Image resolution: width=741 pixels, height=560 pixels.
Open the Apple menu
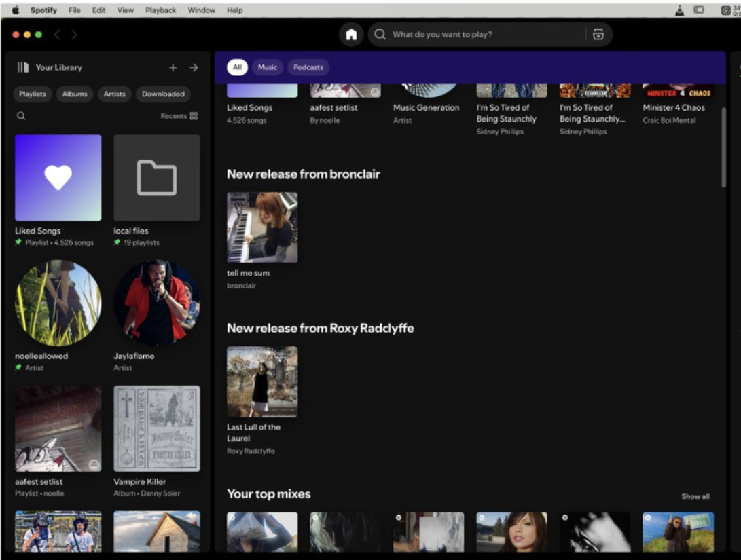[16, 10]
